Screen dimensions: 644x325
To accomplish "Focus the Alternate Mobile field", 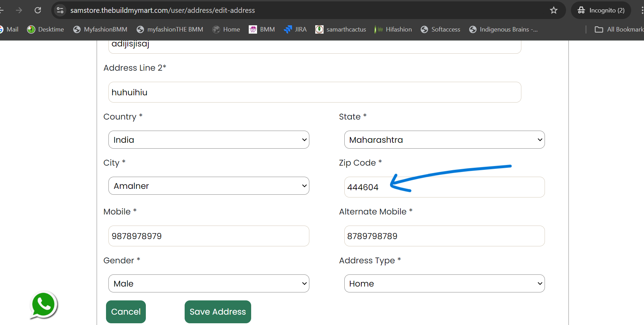I will pyautogui.click(x=444, y=236).
